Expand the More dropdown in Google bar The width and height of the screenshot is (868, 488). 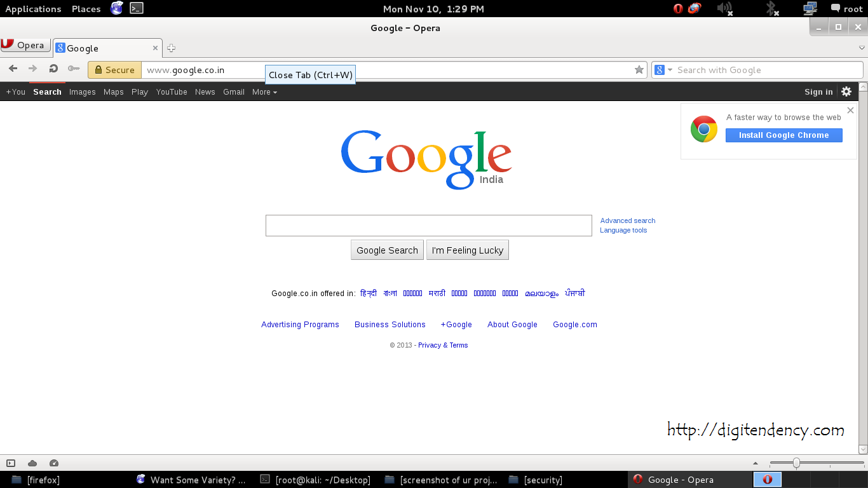click(x=264, y=92)
